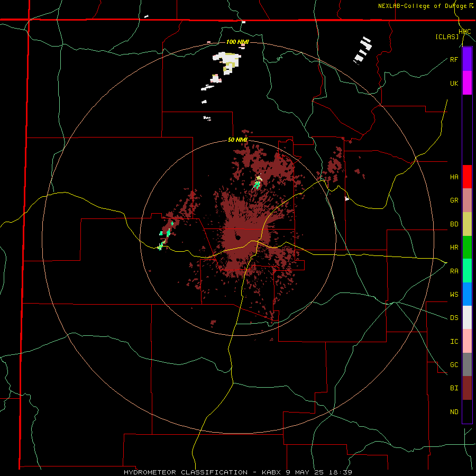Viewport: 476px width, 476px height.
Task: Click the BD legend label
Action: (x=454, y=224)
